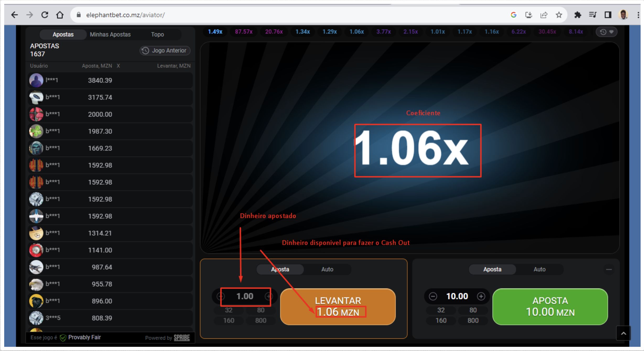Click the avatar of the 1669.23 bet

tap(36, 148)
